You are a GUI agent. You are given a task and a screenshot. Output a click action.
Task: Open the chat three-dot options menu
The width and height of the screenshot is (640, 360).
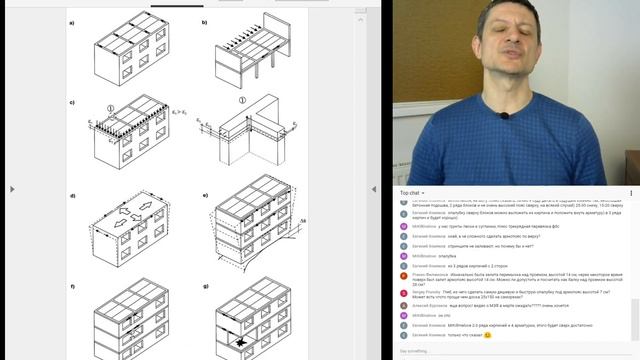click(631, 193)
